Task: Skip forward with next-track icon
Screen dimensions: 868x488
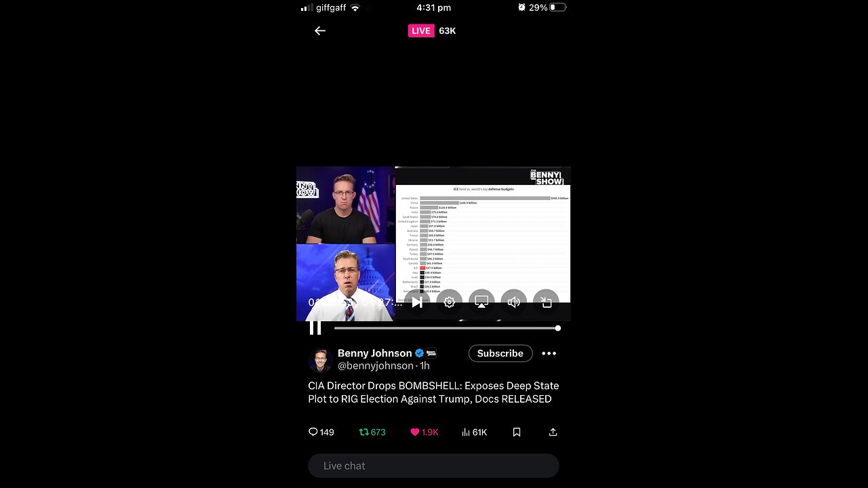Action: point(417,302)
